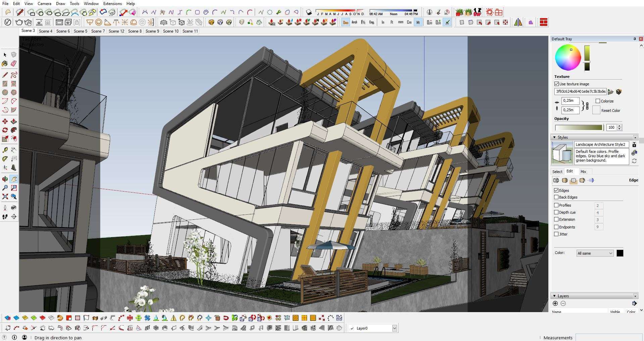The image size is (644, 341).
Task: Uncheck Use texture image
Action: click(557, 84)
